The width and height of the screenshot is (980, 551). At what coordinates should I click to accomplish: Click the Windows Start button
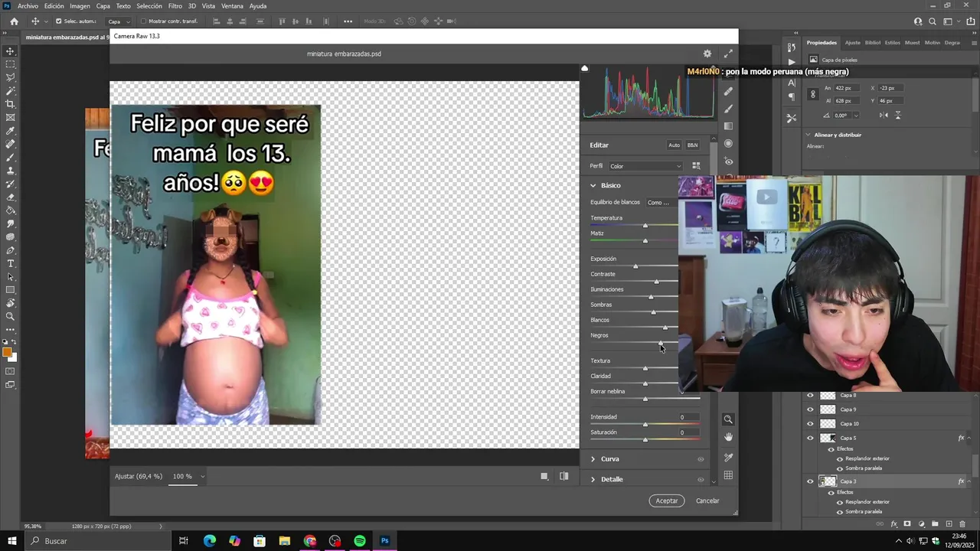click(x=11, y=541)
